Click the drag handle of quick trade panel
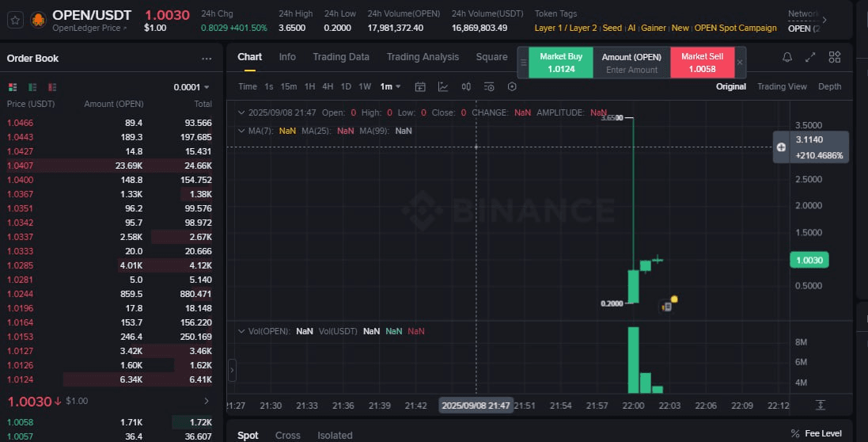This screenshot has width=868, height=442. click(523, 63)
